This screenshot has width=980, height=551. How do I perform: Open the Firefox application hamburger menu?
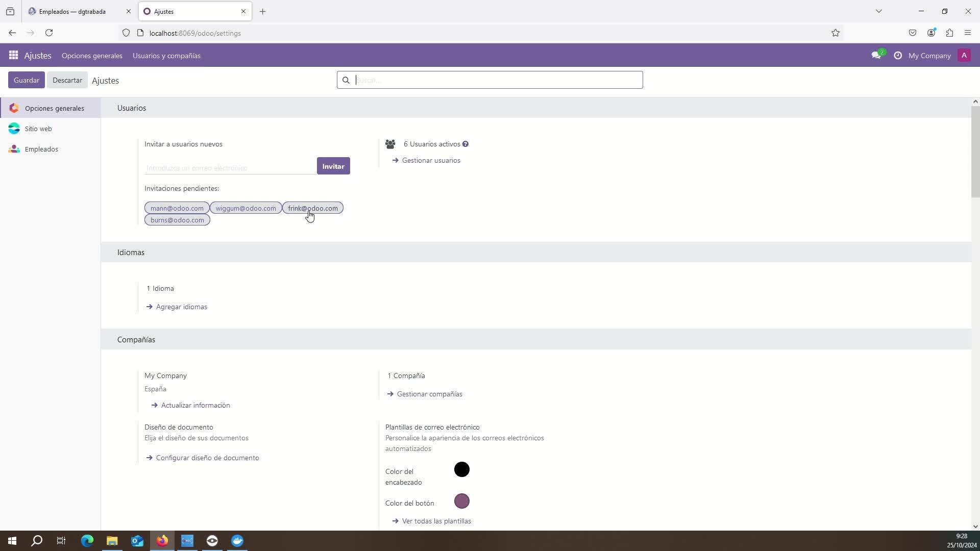968,33
